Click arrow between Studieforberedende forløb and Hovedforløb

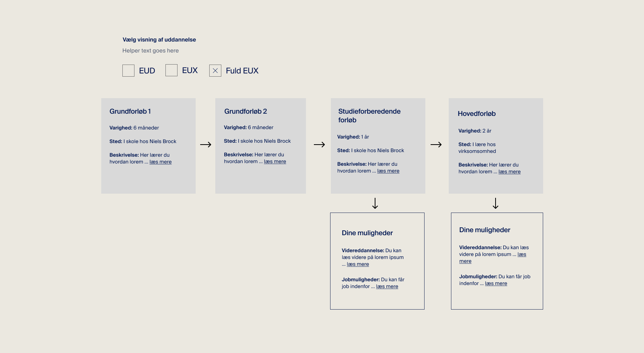[x=436, y=145]
